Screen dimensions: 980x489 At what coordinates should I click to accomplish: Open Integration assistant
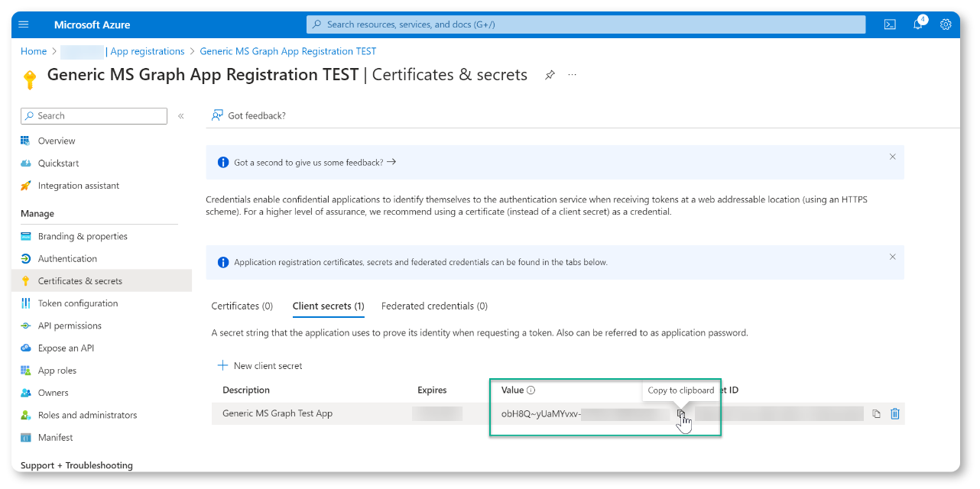coord(79,186)
